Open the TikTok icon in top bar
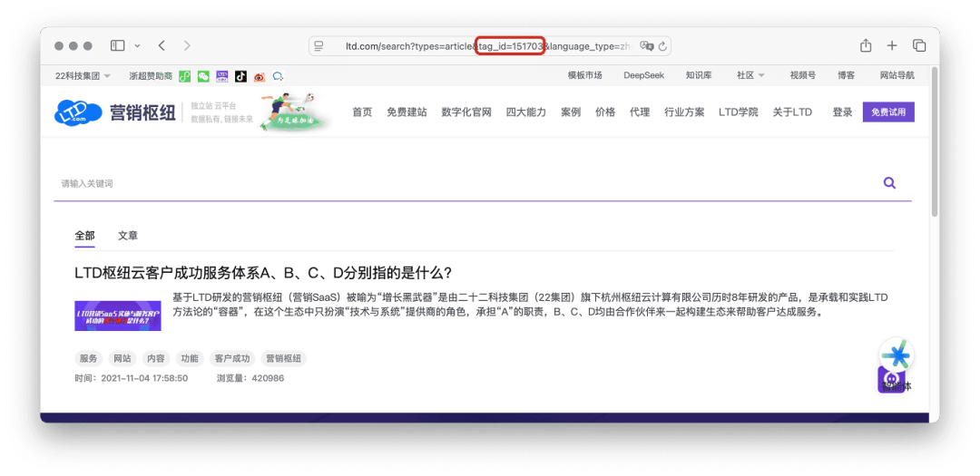The image size is (980, 476). click(x=240, y=76)
